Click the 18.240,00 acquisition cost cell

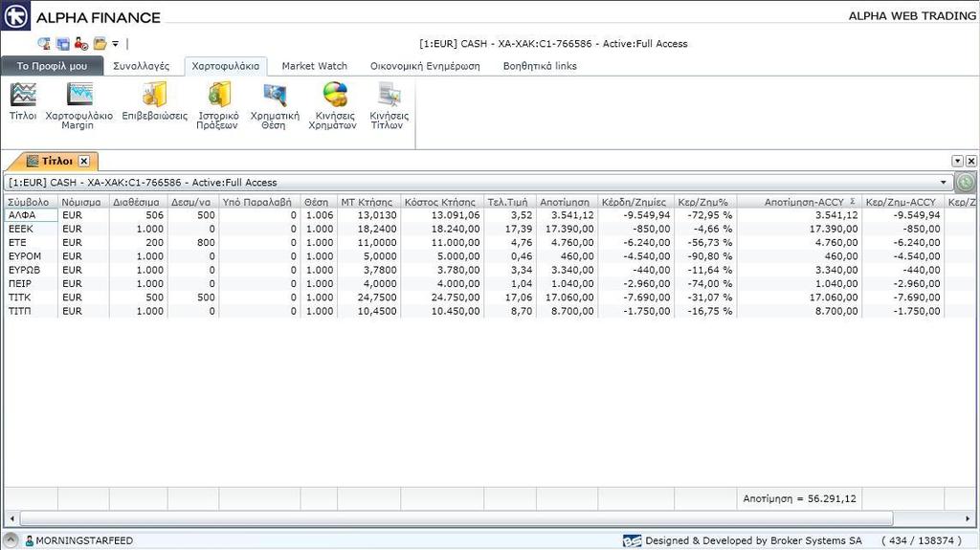[442, 229]
